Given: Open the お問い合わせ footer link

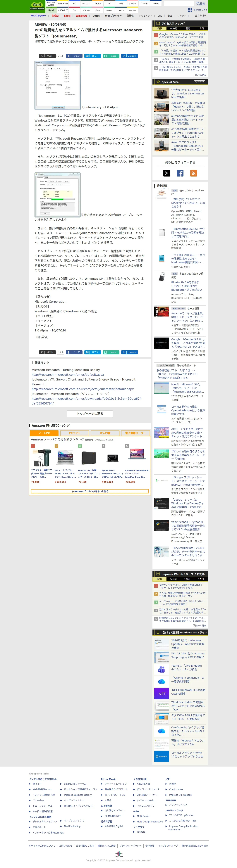Looking at the screenshot, I should pyautogui.click(x=66, y=845).
